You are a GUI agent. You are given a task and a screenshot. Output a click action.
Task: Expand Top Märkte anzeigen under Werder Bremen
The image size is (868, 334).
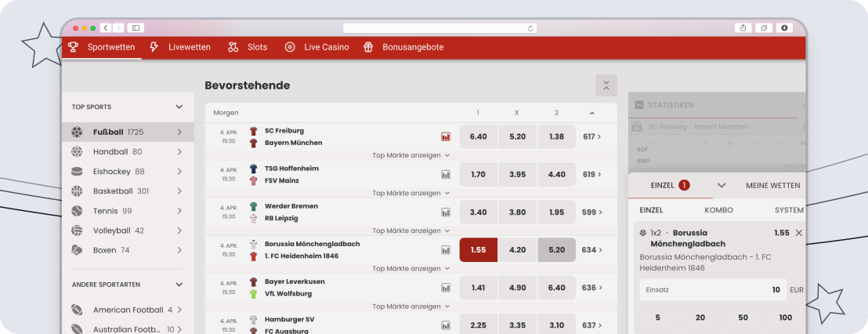pos(410,231)
